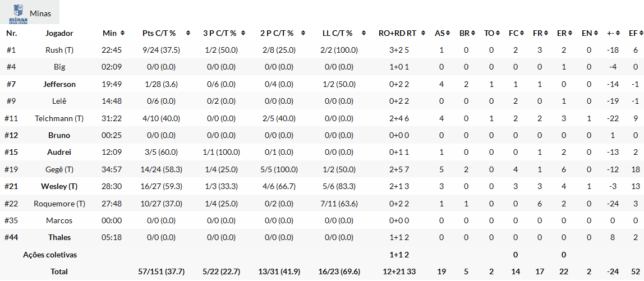The width and height of the screenshot is (644, 281).
Task: Open player Thales link
Action: pyautogui.click(x=59, y=237)
